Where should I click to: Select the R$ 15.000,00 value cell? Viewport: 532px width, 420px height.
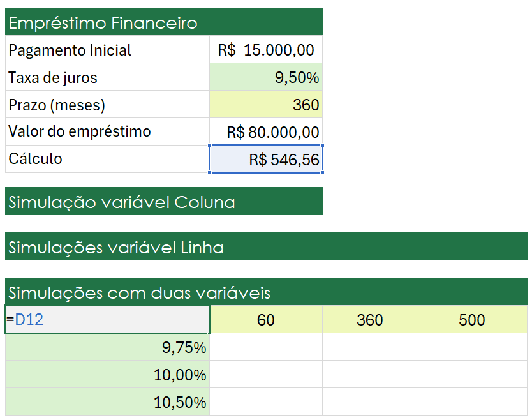pyautogui.click(x=266, y=50)
